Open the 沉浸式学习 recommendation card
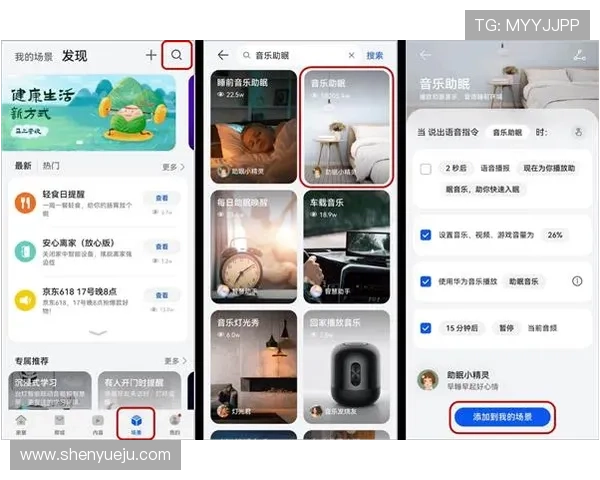Viewport: 600px width, 480px height. coord(50,390)
